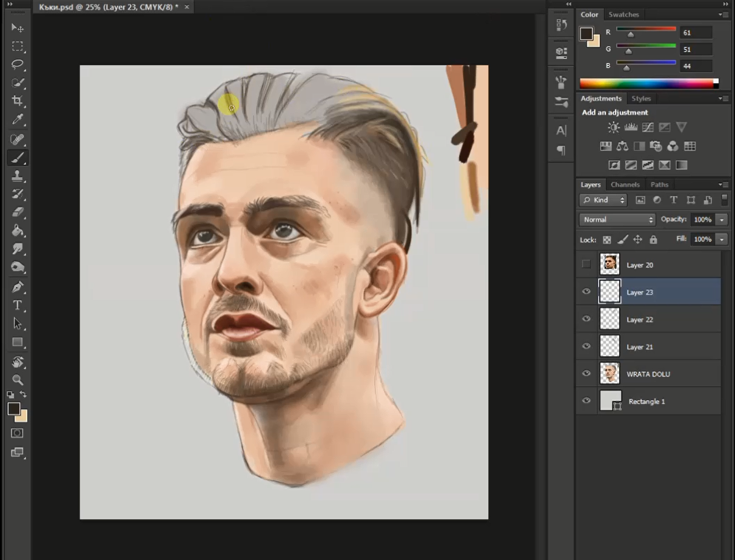Pick the Eyedropper tool
Image resolution: width=735 pixels, height=560 pixels.
click(18, 120)
